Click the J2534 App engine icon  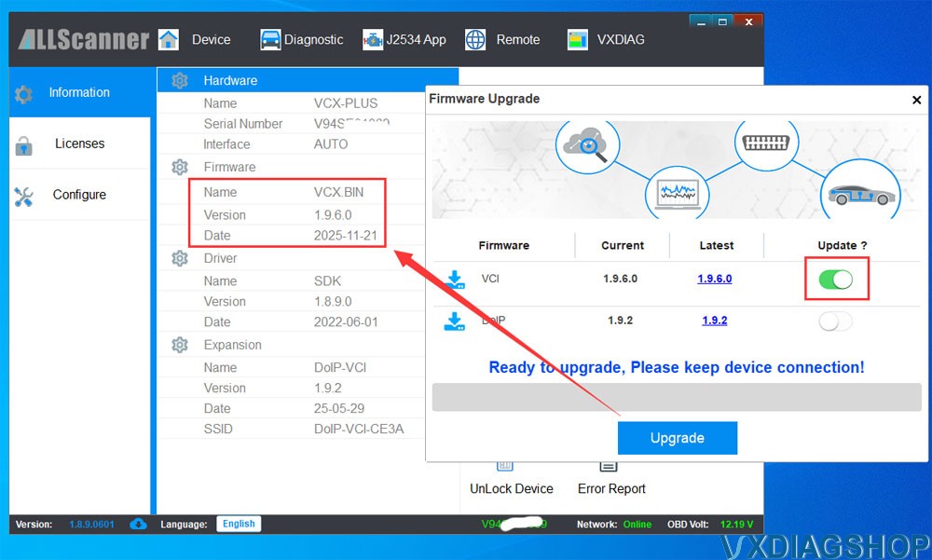pyautogui.click(x=373, y=40)
